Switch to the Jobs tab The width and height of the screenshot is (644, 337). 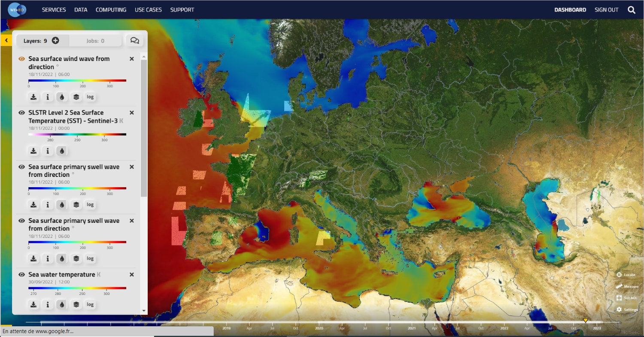[x=96, y=41]
